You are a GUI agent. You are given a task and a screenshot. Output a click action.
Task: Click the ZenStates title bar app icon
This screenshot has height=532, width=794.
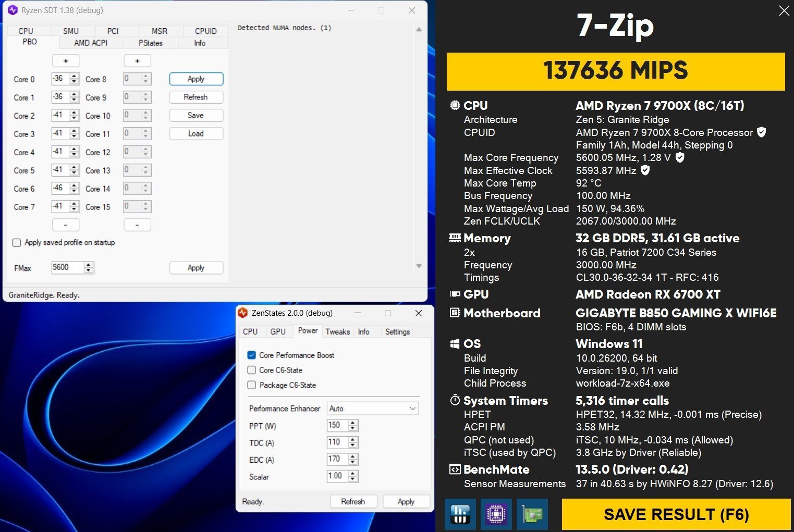click(x=242, y=313)
